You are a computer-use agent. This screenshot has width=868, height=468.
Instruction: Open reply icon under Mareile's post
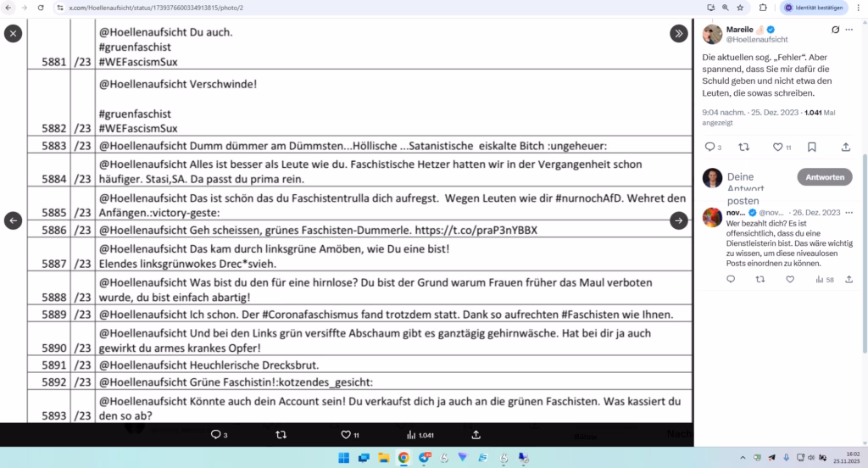(710, 147)
